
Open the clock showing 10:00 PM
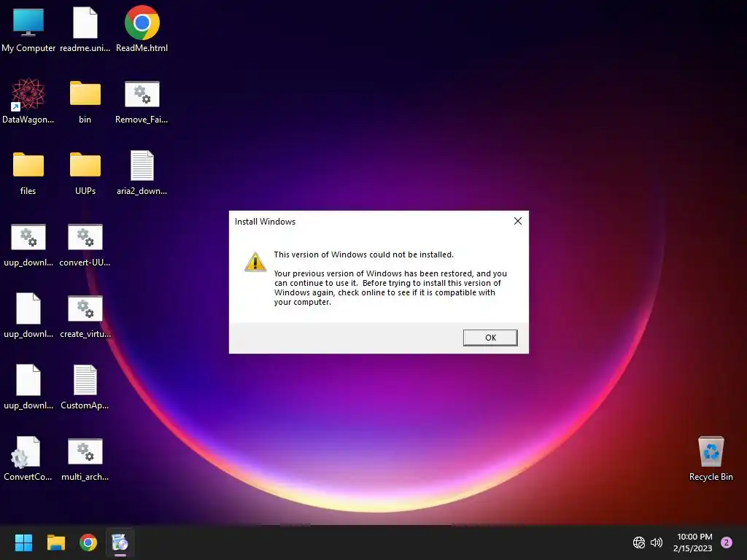click(693, 542)
